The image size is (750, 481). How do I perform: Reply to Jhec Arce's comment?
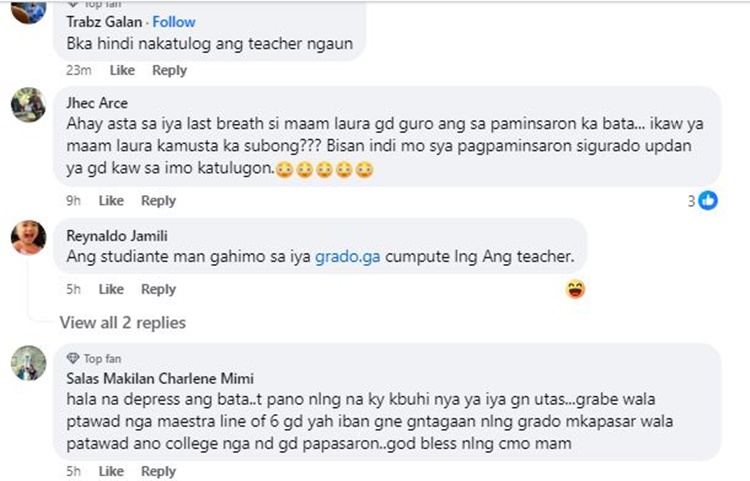click(x=158, y=200)
